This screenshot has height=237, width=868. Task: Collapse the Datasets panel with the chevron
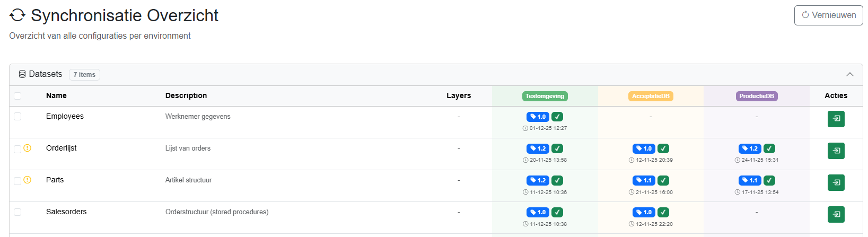pyautogui.click(x=849, y=74)
